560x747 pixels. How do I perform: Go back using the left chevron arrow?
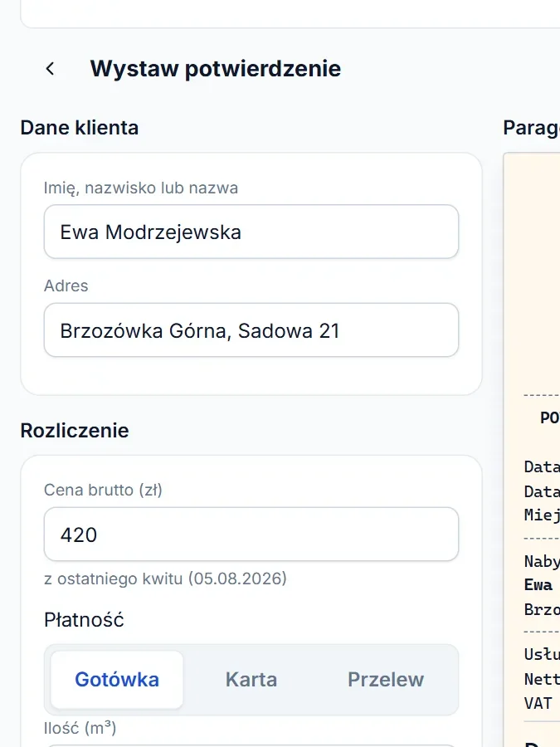click(x=50, y=69)
